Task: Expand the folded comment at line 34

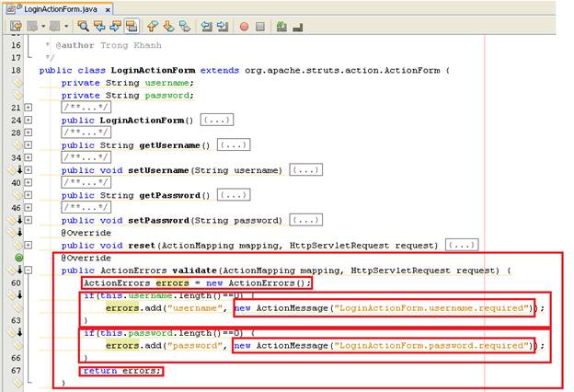Action: 29,157
